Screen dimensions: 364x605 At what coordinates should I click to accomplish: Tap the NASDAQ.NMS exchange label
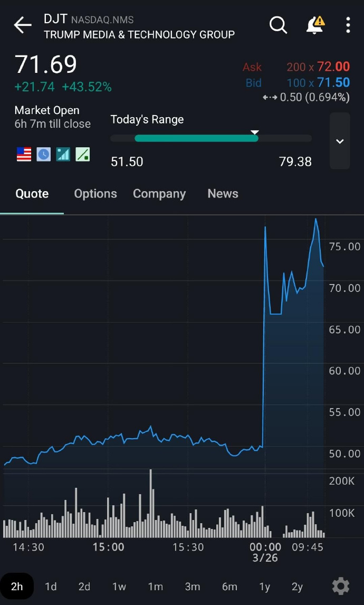click(x=102, y=20)
